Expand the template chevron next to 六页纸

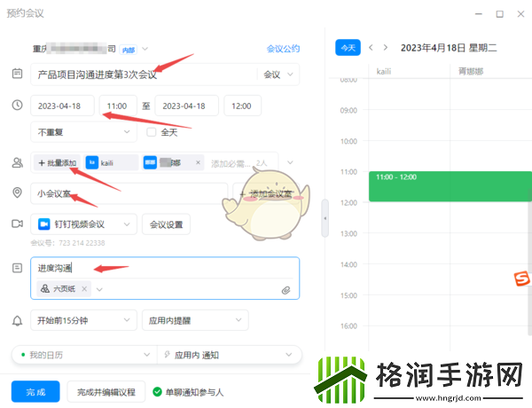click(x=99, y=289)
